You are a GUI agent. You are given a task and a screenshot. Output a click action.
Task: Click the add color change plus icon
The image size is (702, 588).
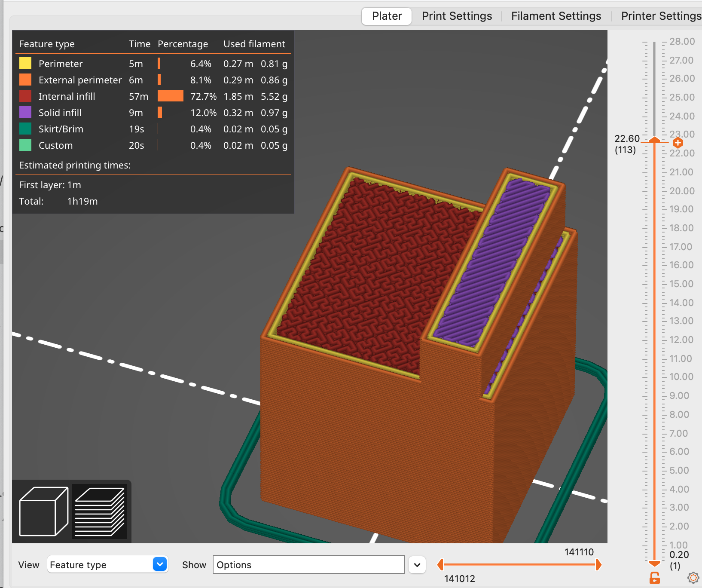678,142
